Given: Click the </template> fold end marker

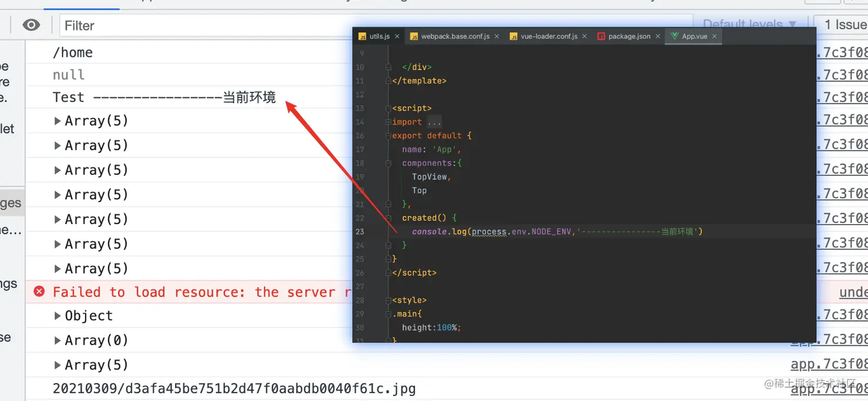Looking at the screenshot, I should [388, 80].
